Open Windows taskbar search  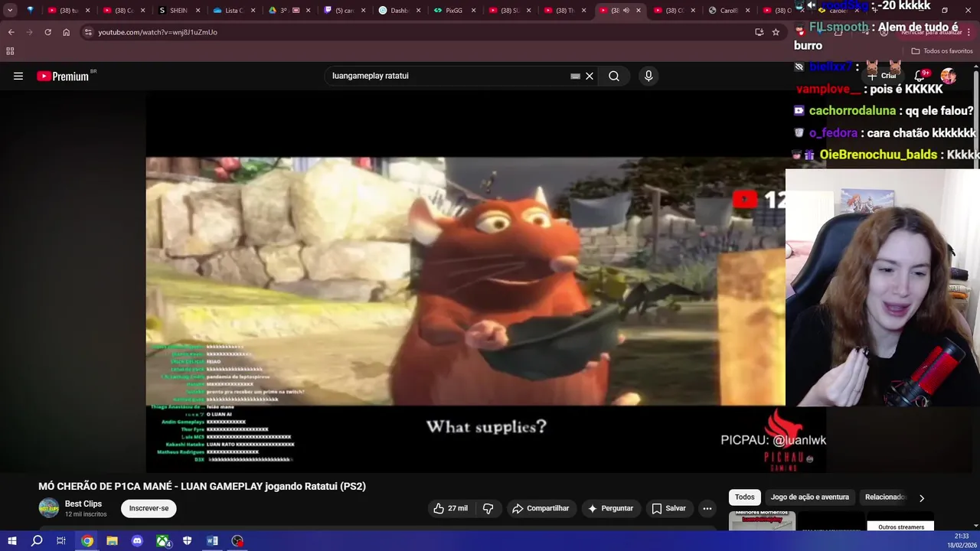(x=37, y=541)
